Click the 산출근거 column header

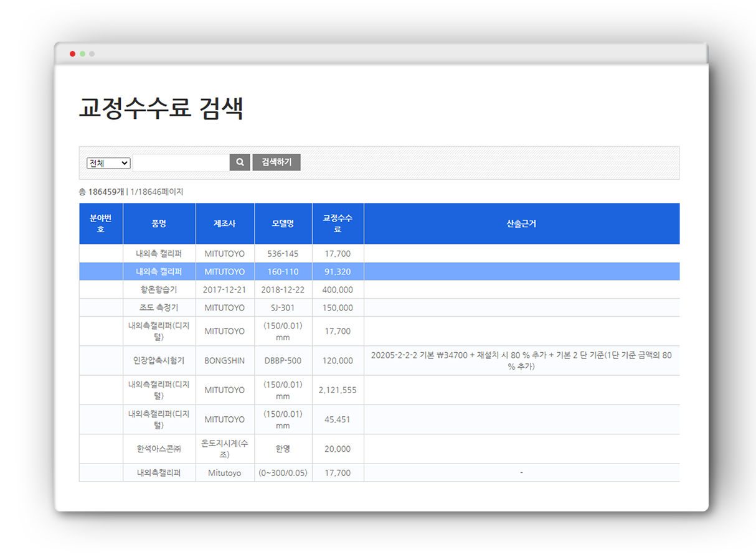[521, 223]
